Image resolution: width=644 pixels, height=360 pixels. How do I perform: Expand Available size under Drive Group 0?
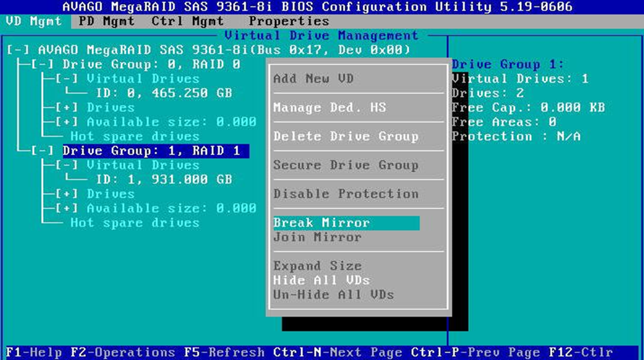[66, 122]
